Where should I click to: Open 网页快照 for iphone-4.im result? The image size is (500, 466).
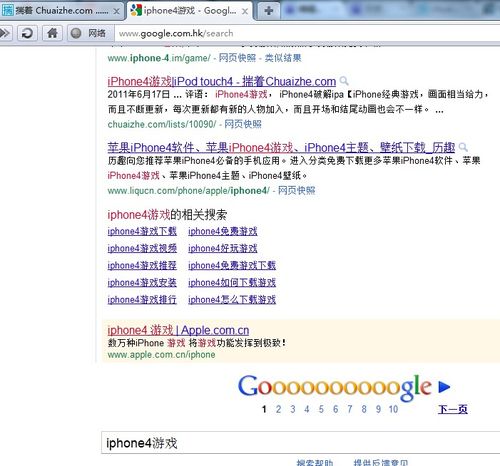click(237, 58)
